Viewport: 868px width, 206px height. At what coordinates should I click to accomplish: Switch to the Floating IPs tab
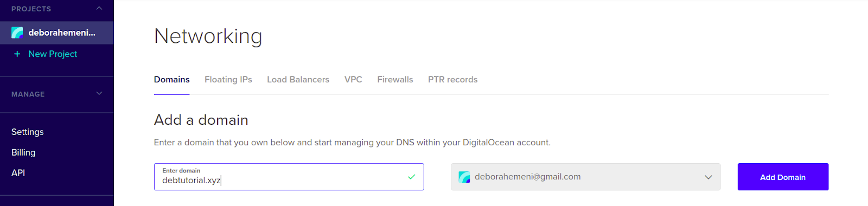(x=228, y=80)
